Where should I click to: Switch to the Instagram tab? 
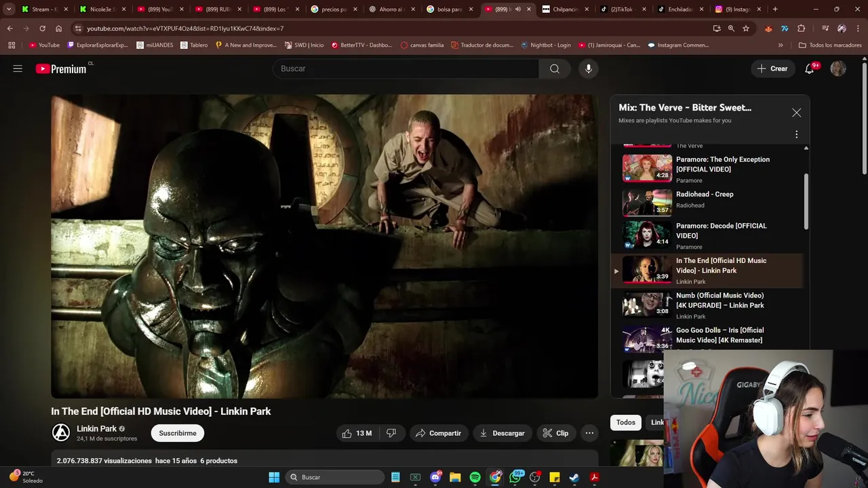click(739, 9)
